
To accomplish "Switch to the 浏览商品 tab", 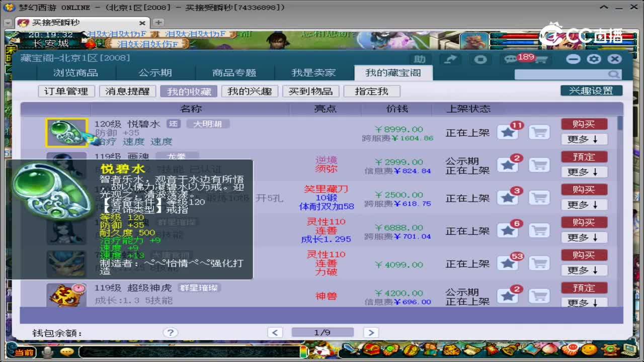I will 76,73.
